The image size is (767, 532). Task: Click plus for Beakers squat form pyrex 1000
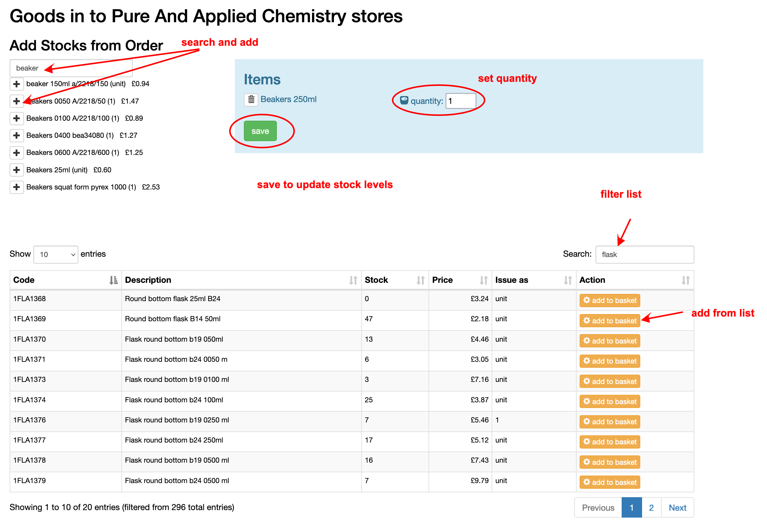(16, 187)
